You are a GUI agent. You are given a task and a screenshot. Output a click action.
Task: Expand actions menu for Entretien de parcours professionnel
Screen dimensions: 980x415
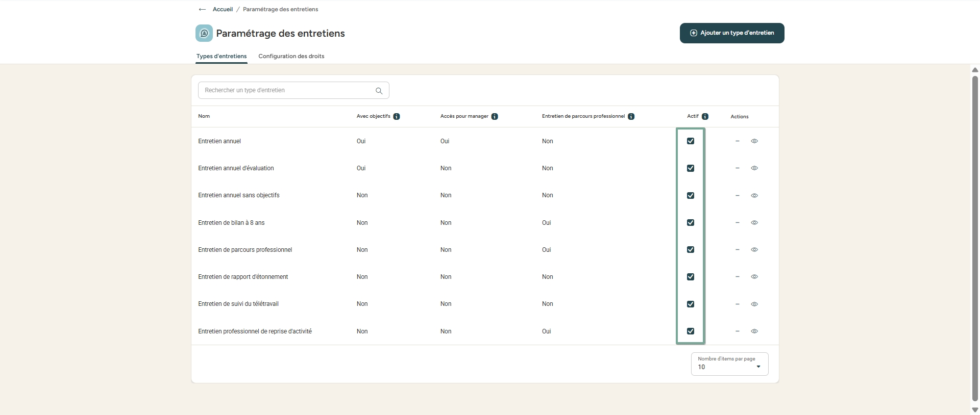(x=738, y=250)
